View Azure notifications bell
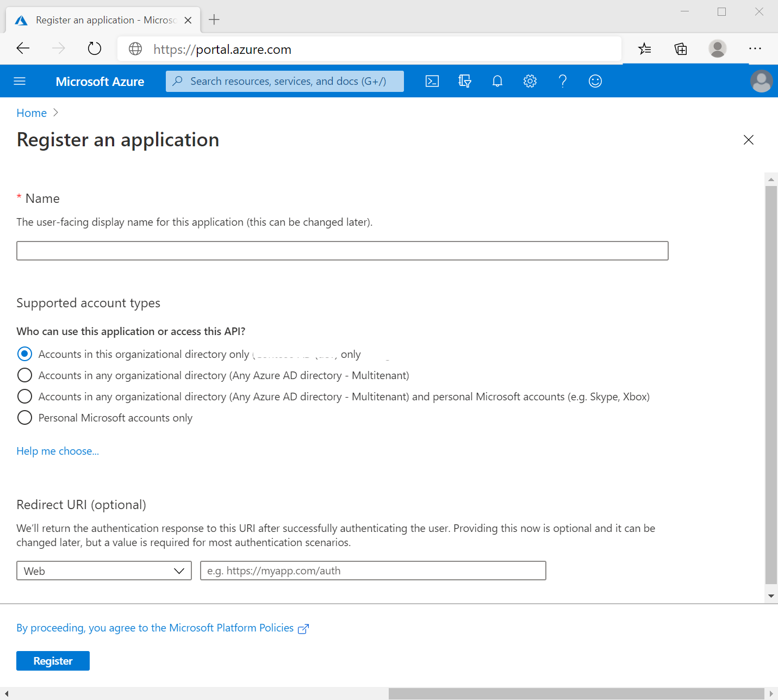 pyautogui.click(x=497, y=81)
